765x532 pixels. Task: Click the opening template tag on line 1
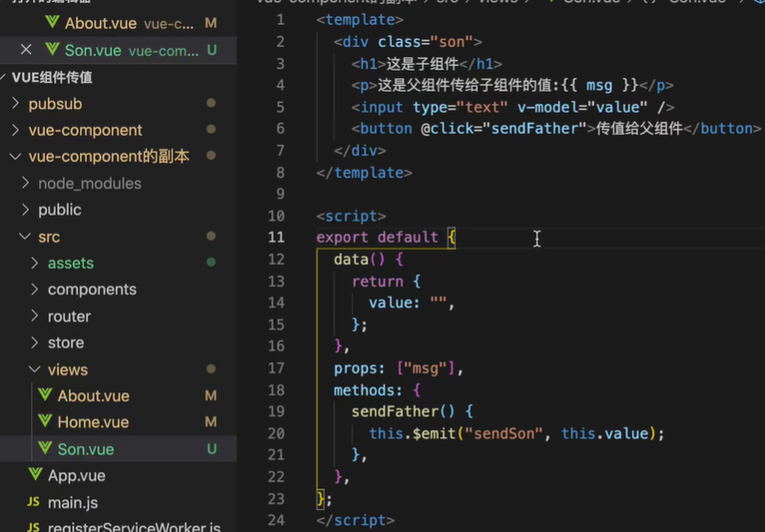[360, 19]
